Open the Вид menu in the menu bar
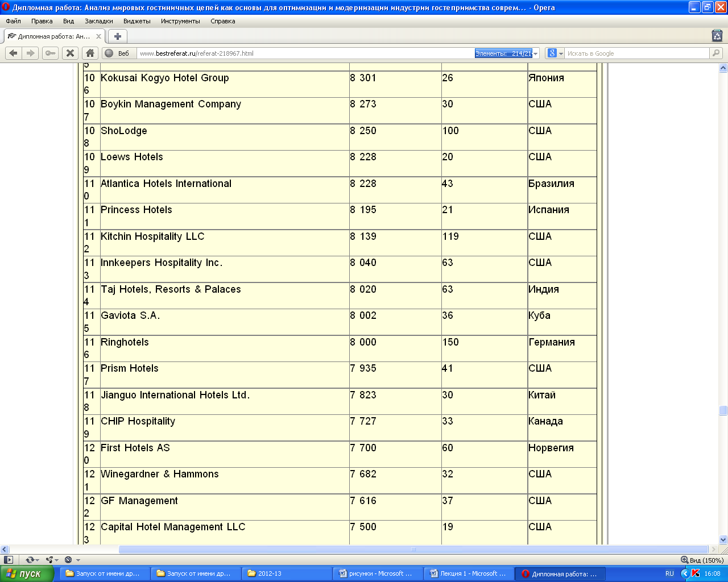Screen dimensions: 728x582 68,21
